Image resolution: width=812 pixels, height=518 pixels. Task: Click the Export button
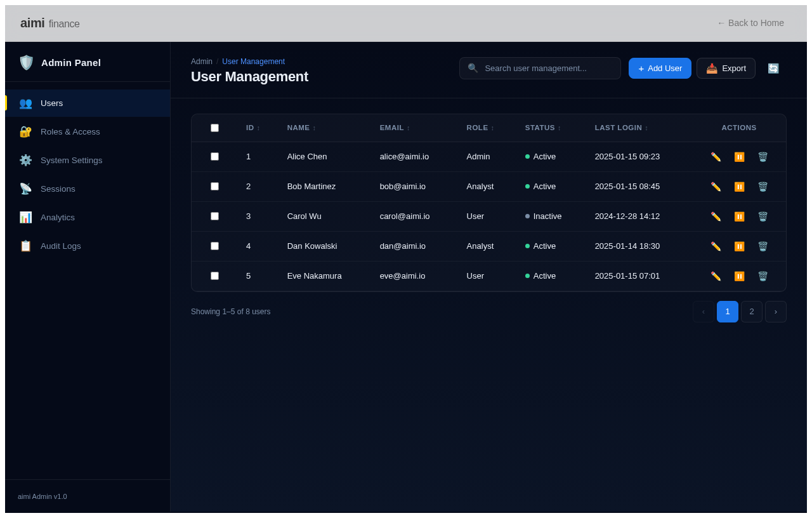pyautogui.click(x=726, y=69)
